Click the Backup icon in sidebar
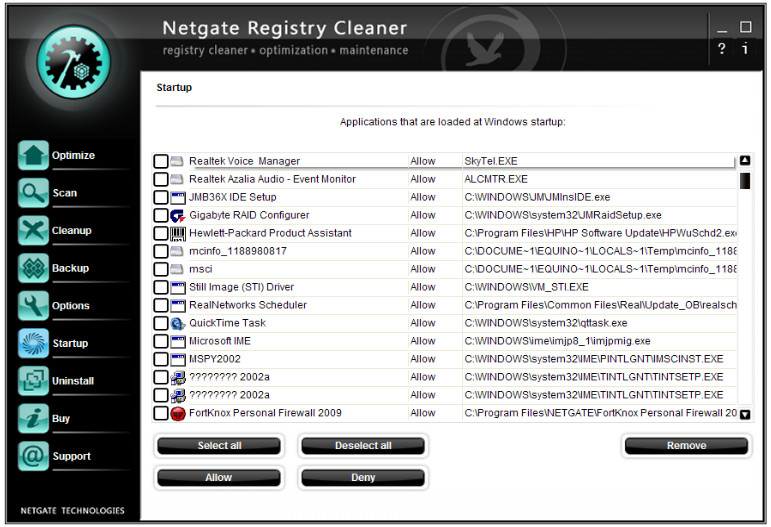 click(33, 268)
